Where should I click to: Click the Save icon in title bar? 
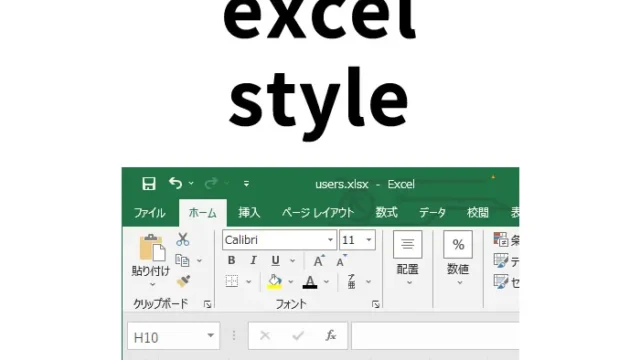click(x=149, y=184)
